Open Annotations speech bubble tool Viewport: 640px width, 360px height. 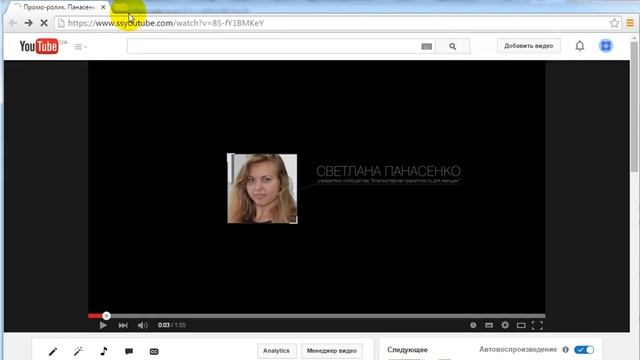[129, 351]
